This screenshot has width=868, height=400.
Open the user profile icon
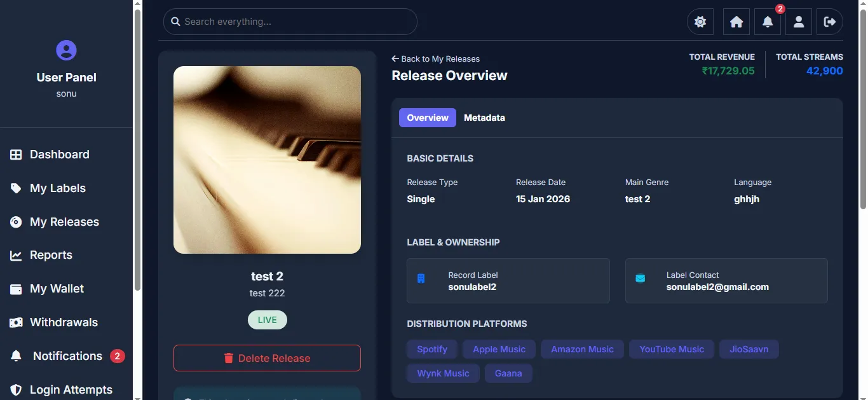tap(799, 22)
